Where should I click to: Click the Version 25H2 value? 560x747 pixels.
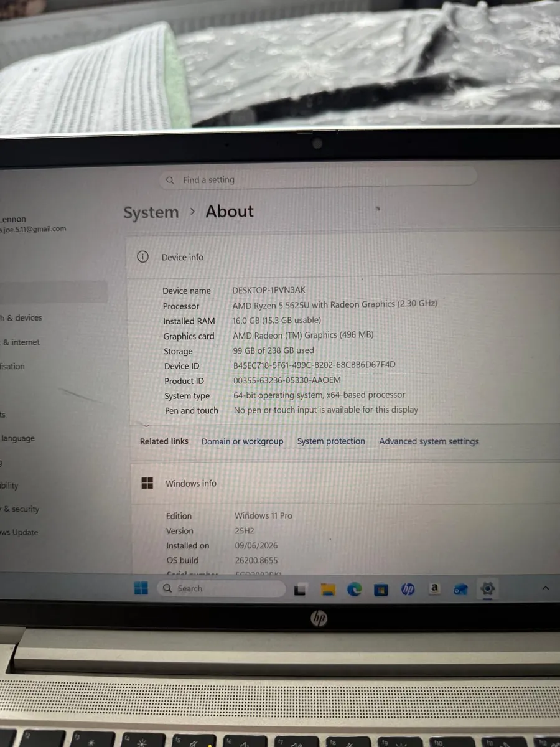click(x=245, y=531)
